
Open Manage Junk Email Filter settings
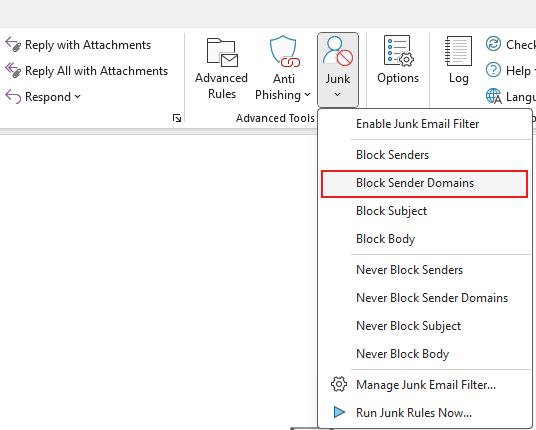(x=425, y=385)
